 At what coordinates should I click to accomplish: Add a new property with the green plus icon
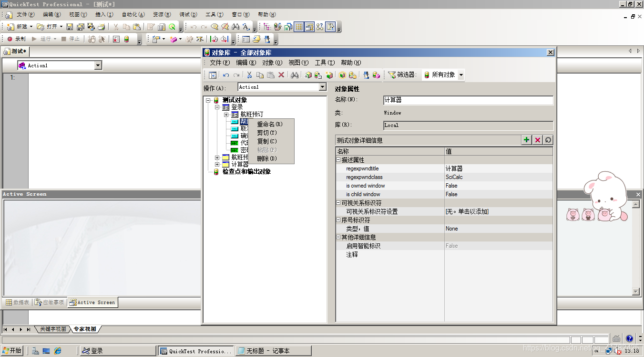coord(526,140)
